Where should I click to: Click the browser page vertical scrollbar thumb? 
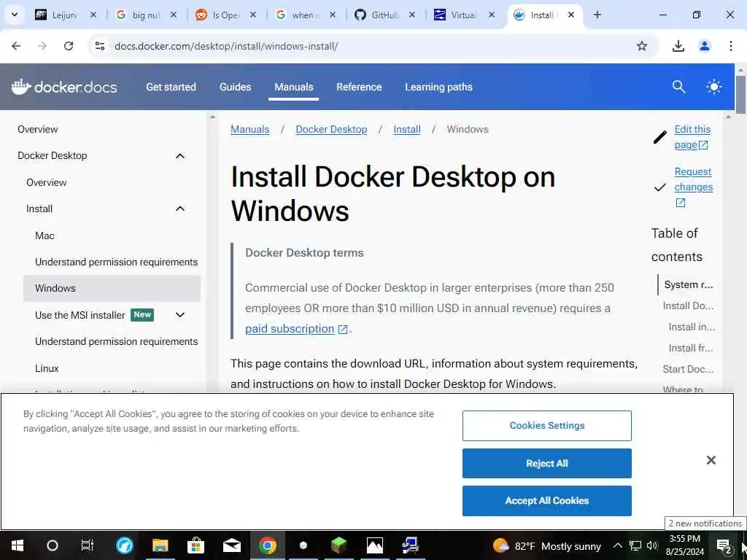740,94
